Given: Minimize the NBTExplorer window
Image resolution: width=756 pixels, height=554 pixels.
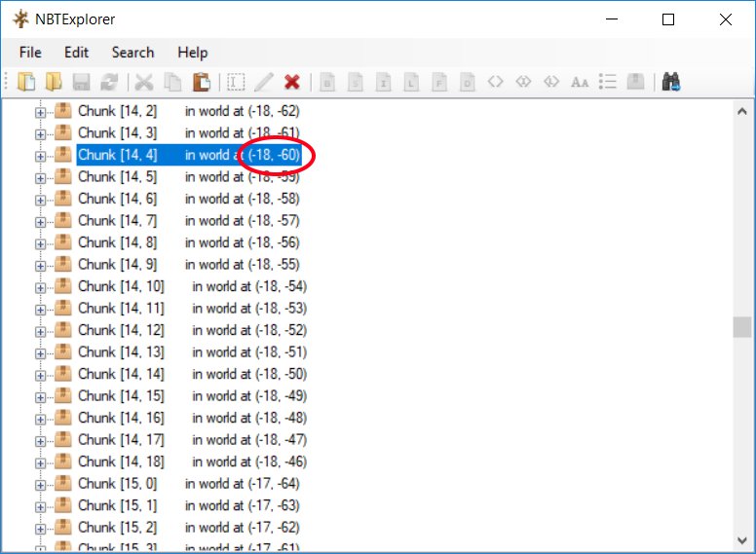Looking at the screenshot, I should (612, 19).
